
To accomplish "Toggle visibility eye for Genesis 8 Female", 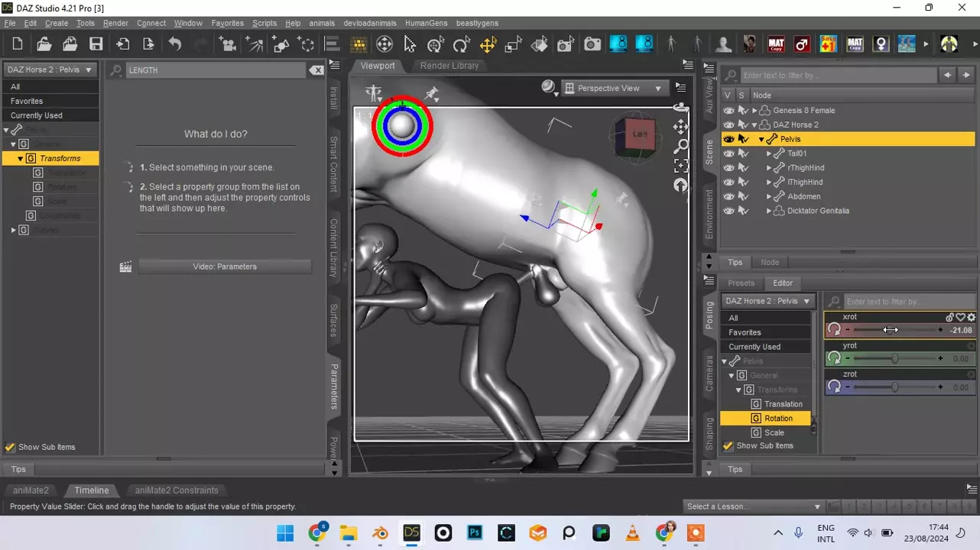I will click(729, 111).
